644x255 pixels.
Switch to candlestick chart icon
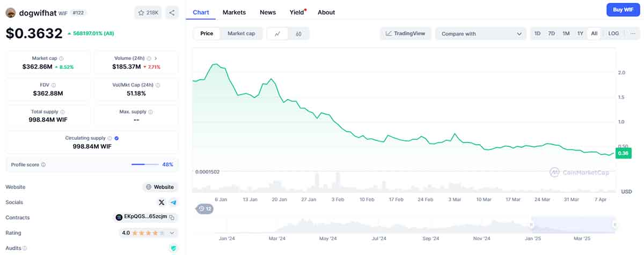click(x=298, y=34)
